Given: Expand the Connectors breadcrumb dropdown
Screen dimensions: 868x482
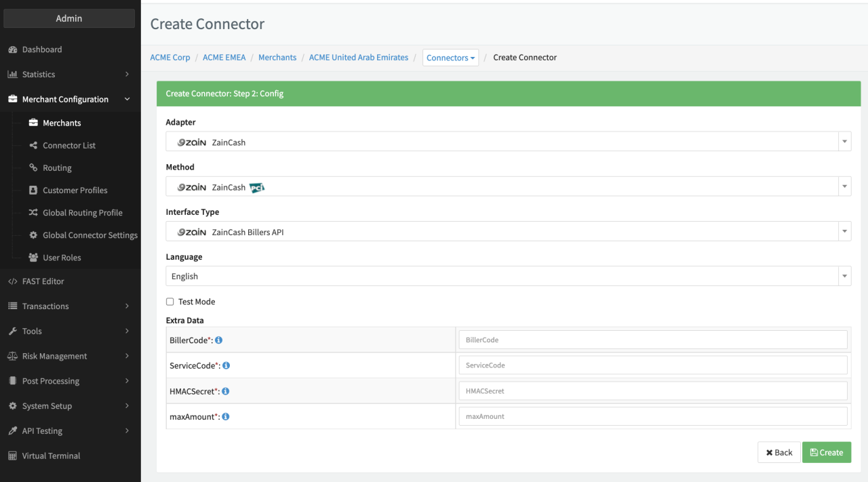Looking at the screenshot, I should point(450,58).
